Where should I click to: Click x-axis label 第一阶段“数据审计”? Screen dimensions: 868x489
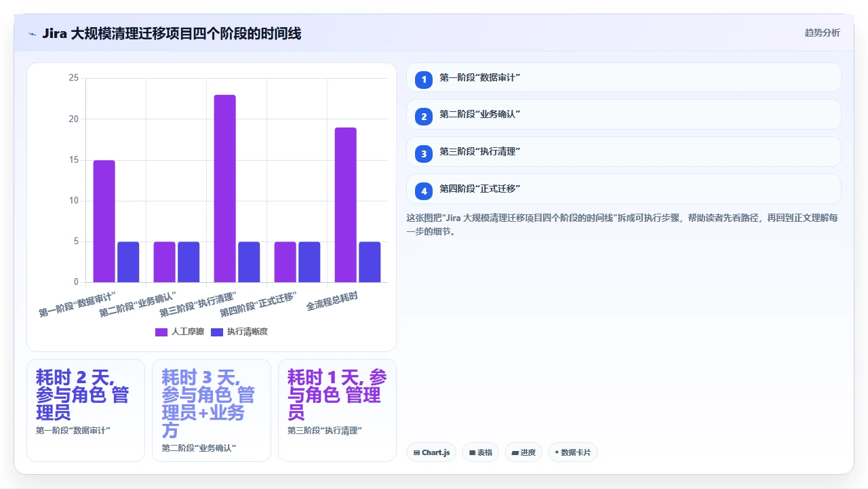click(78, 305)
